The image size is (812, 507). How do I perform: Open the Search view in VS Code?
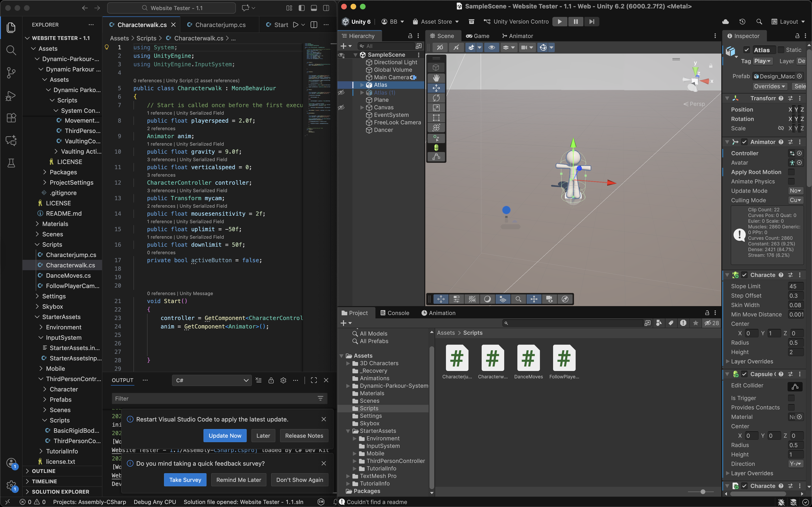tap(11, 50)
